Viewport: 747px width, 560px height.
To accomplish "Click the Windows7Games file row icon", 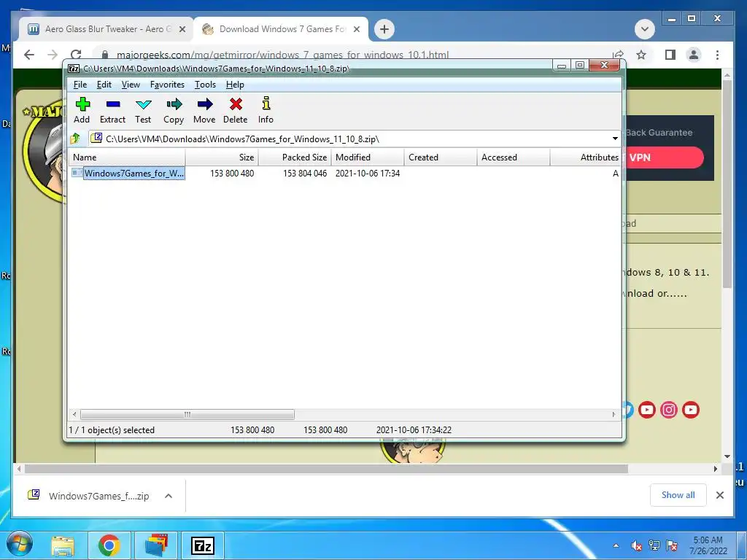I will click(77, 173).
